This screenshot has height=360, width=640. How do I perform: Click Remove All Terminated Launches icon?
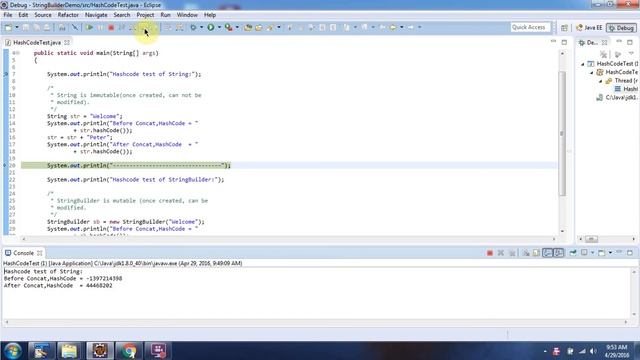click(512, 253)
